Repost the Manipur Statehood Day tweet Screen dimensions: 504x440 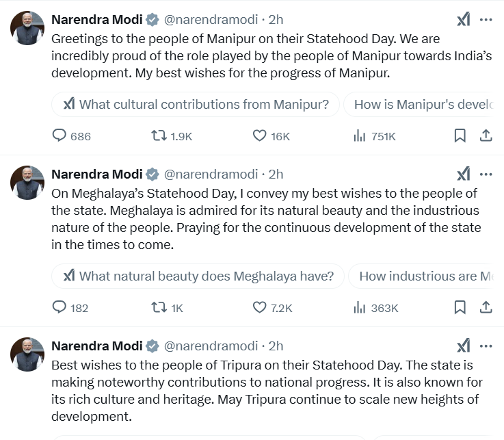point(159,136)
